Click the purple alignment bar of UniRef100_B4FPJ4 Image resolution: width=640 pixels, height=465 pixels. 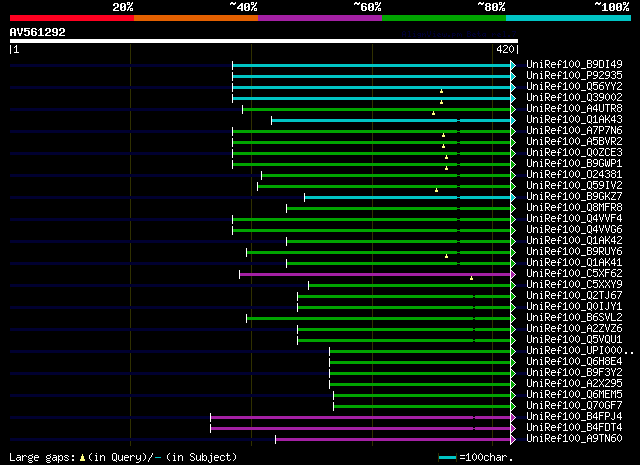(360, 418)
